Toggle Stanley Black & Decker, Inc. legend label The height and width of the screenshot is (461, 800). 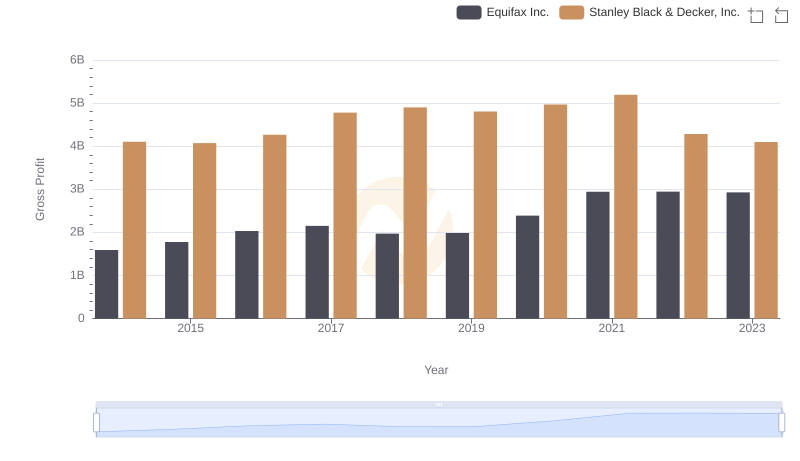(664, 12)
